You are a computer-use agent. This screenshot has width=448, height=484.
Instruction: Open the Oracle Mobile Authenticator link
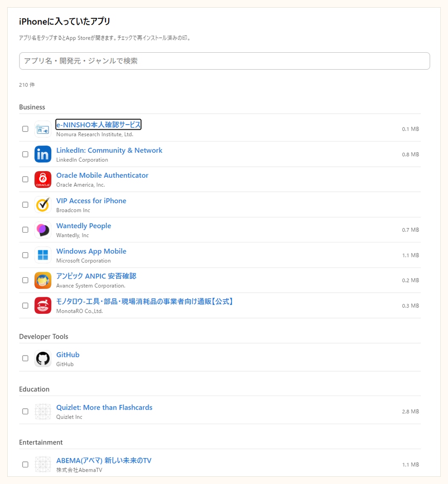(102, 175)
